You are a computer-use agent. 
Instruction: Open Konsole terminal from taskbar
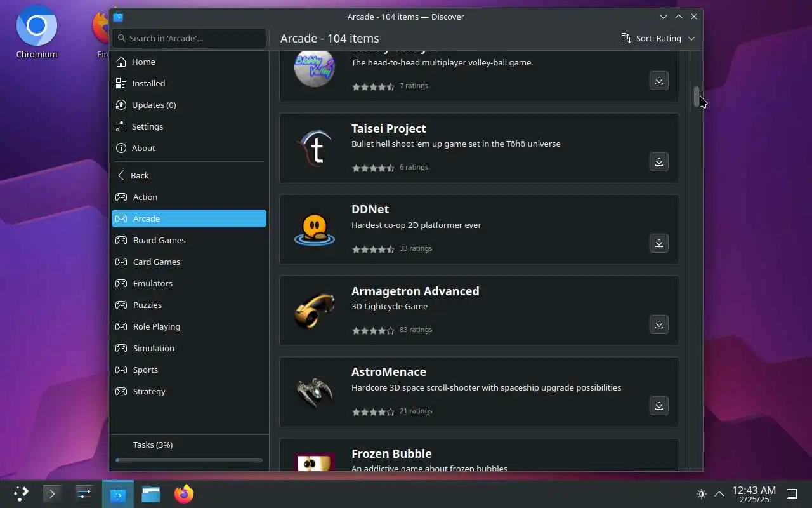point(52,493)
